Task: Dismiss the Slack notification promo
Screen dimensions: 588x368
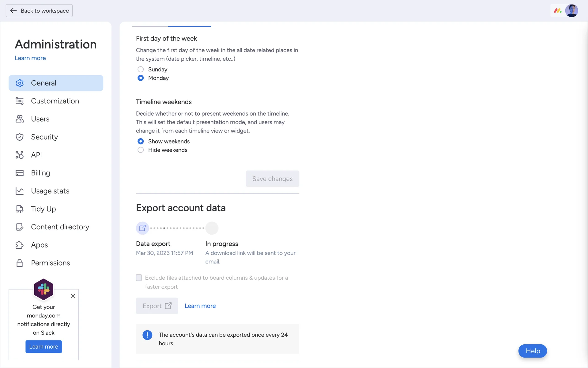Action: [73, 296]
